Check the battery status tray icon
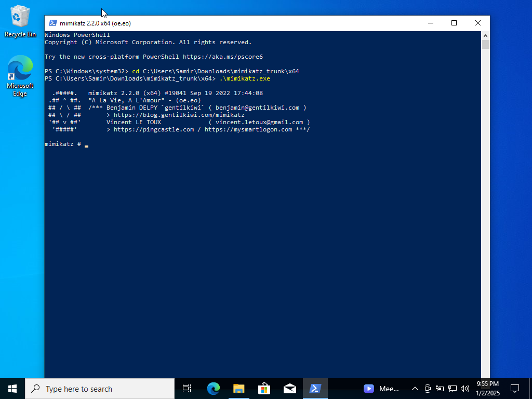Screen dimensions: 532x399 (x=440, y=389)
